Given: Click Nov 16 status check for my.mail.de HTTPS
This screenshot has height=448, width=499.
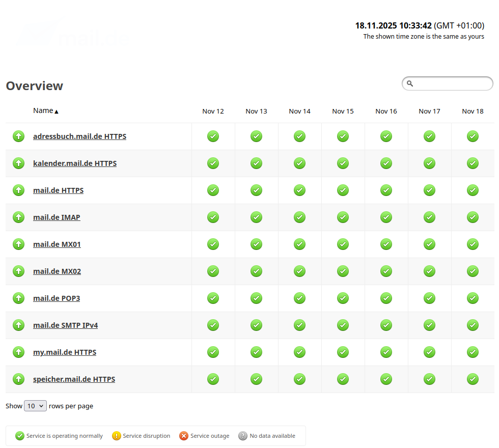Looking at the screenshot, I should pos(386,352).
